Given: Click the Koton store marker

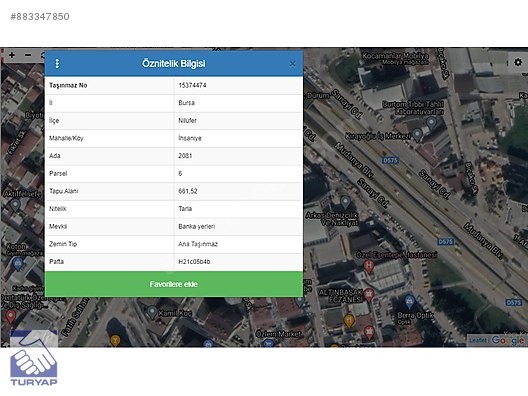Looking at the screenshot, I should [18, 264].
